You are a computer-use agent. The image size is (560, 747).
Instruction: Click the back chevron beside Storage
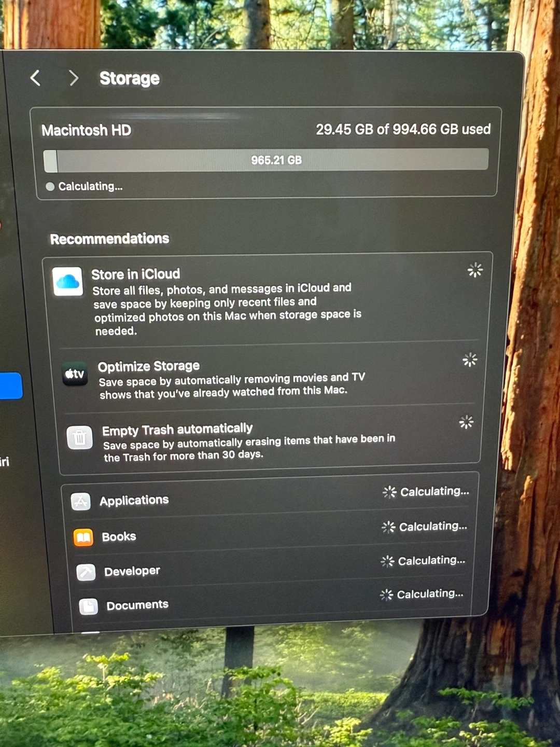pyautogui.click(x=35, y=78)
